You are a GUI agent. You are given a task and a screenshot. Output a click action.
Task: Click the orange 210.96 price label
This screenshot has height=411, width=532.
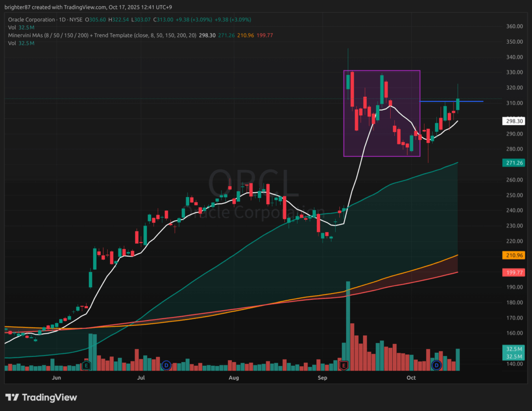pos(514,255)
